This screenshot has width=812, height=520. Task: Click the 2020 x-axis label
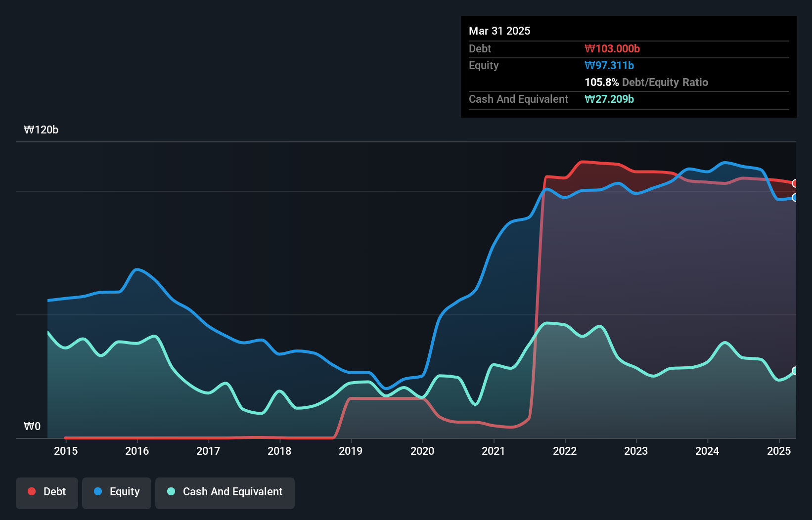[422, 451]
